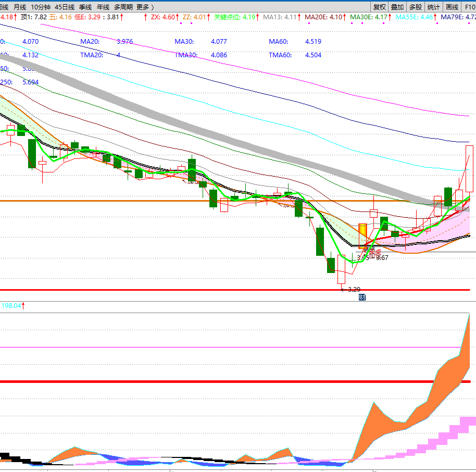Click the ZZ: 4.01 indicator value

coord(194,17)
